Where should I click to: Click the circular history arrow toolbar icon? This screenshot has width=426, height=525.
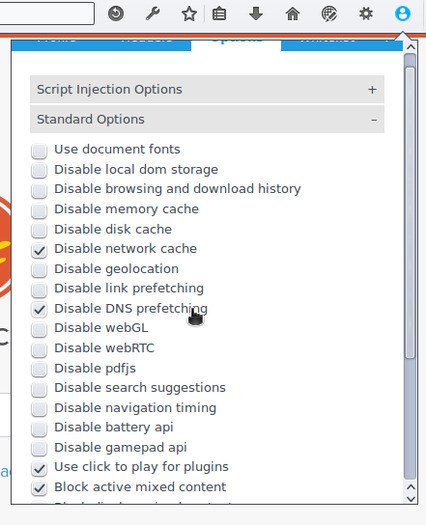pos(116,14)
